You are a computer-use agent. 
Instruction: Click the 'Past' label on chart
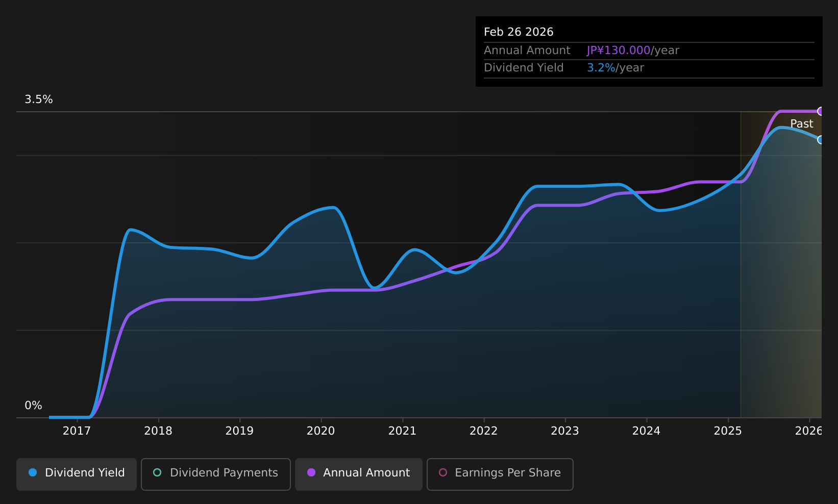click(802, 124)
